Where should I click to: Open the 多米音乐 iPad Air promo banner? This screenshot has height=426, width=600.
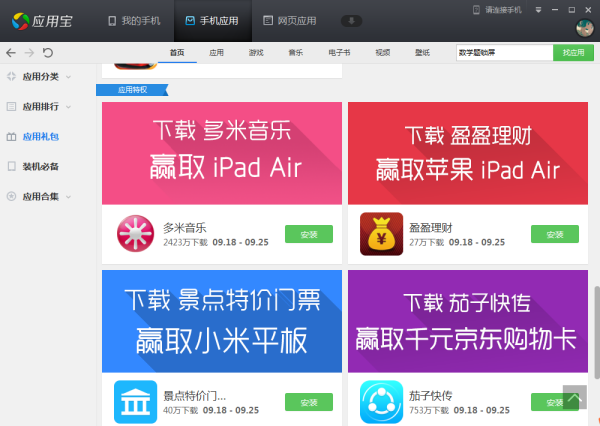click(222, 153)
